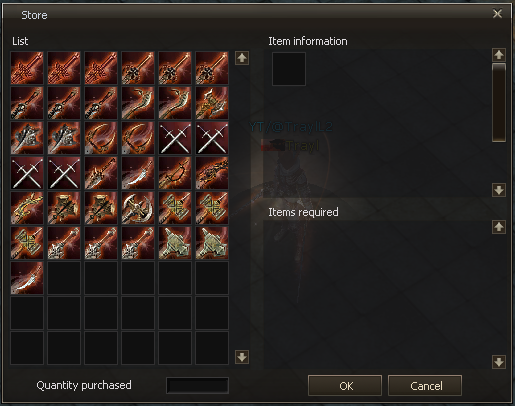Select the dark thorned bow icon ending row four
This screenshot has width=515, height=406.
212,173
